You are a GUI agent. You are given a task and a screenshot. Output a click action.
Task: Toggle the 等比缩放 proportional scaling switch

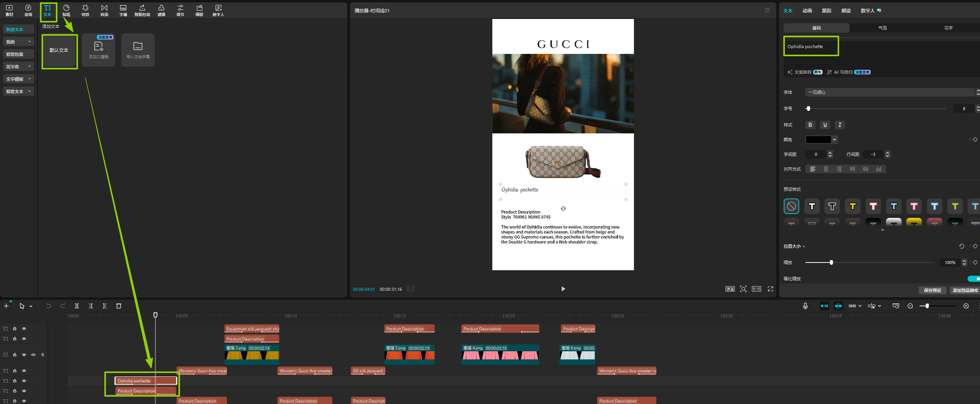[x=973, y=279]
